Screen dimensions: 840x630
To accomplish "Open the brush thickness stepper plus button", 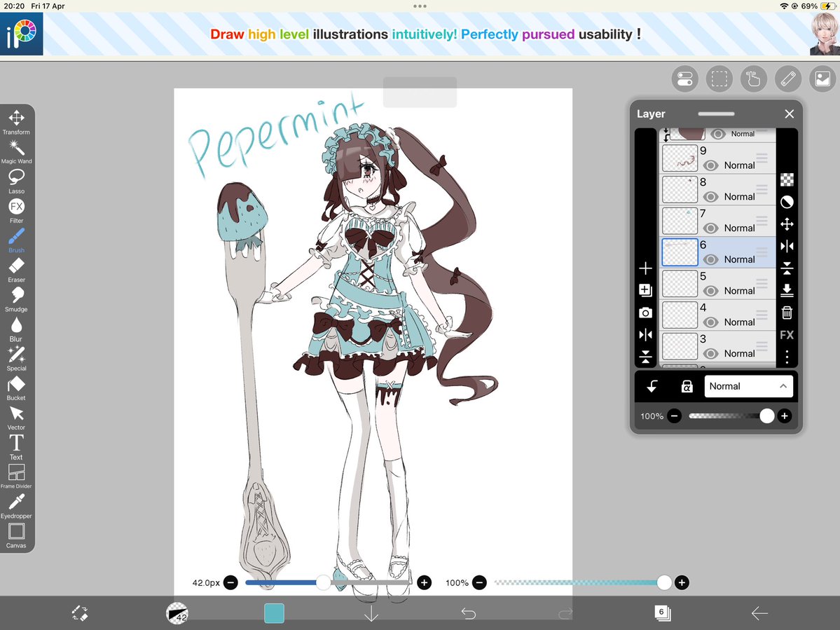I will (424, 582).
